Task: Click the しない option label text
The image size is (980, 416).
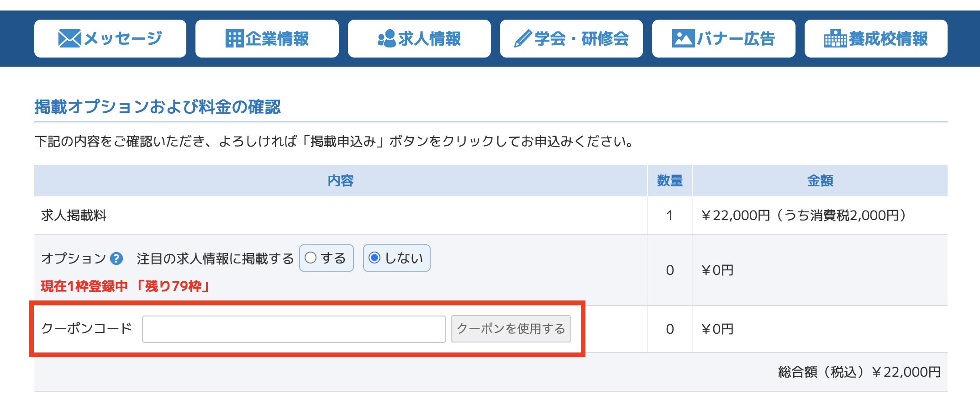Action: (404, 258)
